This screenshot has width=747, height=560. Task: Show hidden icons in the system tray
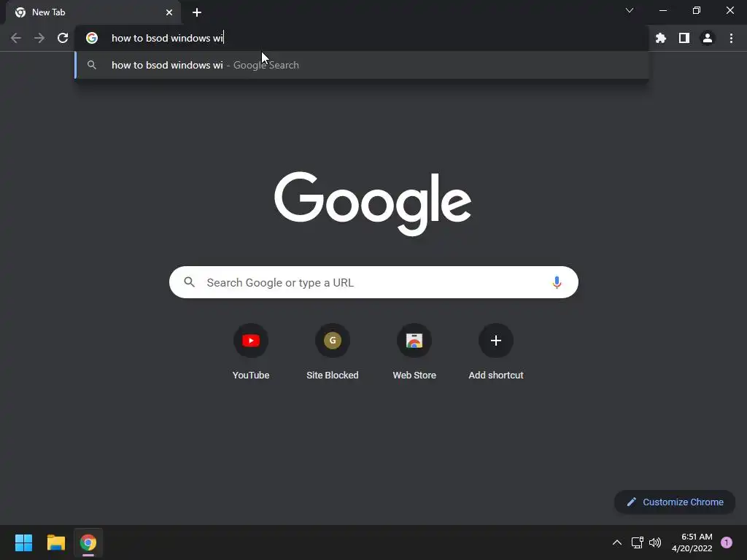[x=617, y=542]
